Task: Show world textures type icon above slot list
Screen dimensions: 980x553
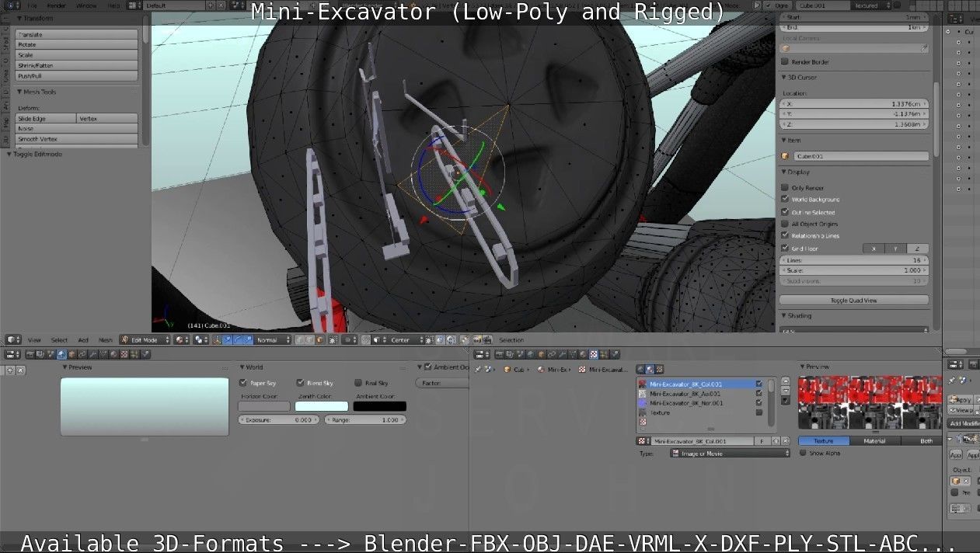Action: 640,369
